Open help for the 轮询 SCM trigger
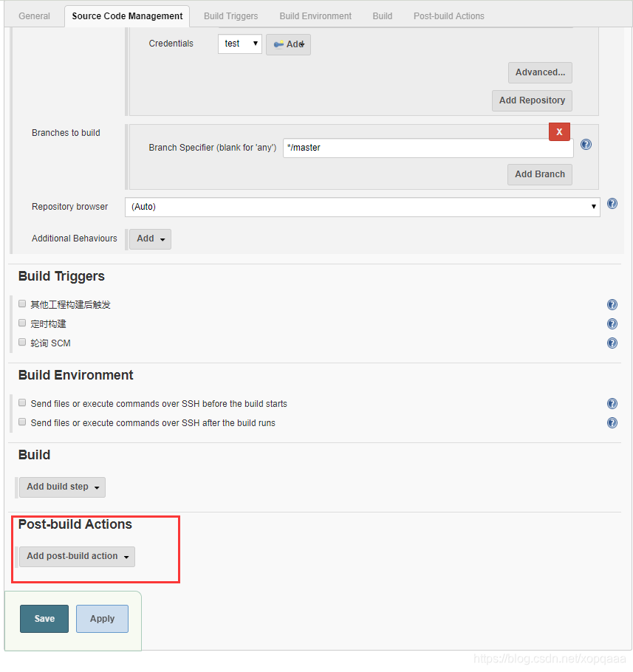Image resolution: width=633 pixels, height=672 pixels. pos(612,343)
